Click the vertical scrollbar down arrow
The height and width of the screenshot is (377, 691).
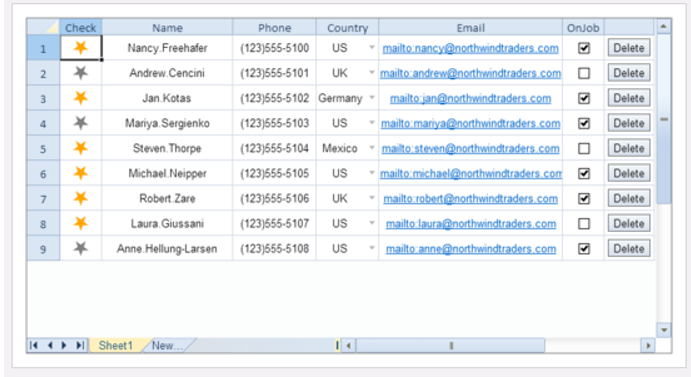664,330
